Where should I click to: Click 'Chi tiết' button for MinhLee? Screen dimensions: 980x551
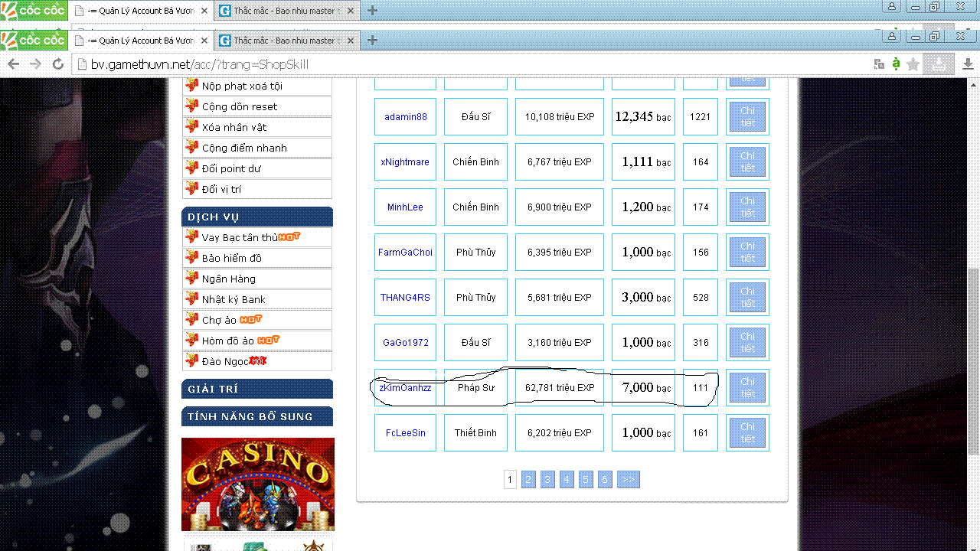pyautogui.click(x=747, y=207)
